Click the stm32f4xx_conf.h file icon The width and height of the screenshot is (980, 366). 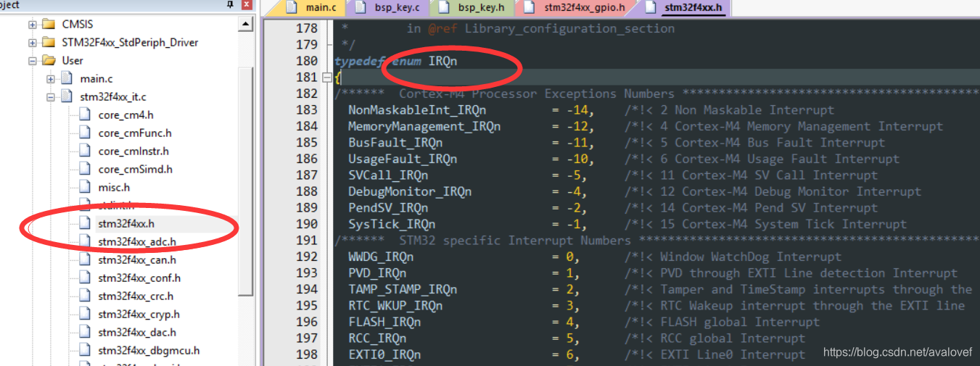85,278
